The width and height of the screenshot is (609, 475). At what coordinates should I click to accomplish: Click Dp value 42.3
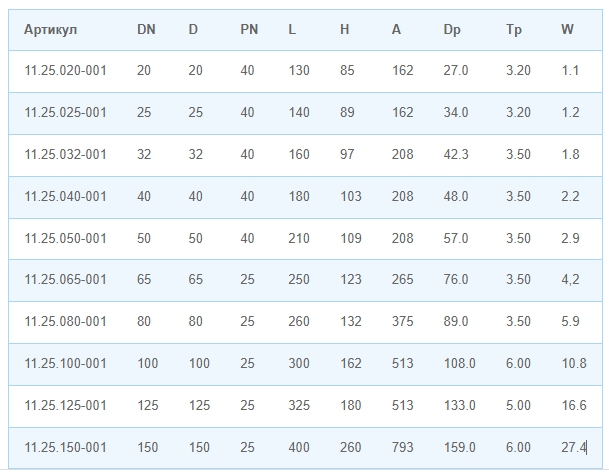coord(455,155)
